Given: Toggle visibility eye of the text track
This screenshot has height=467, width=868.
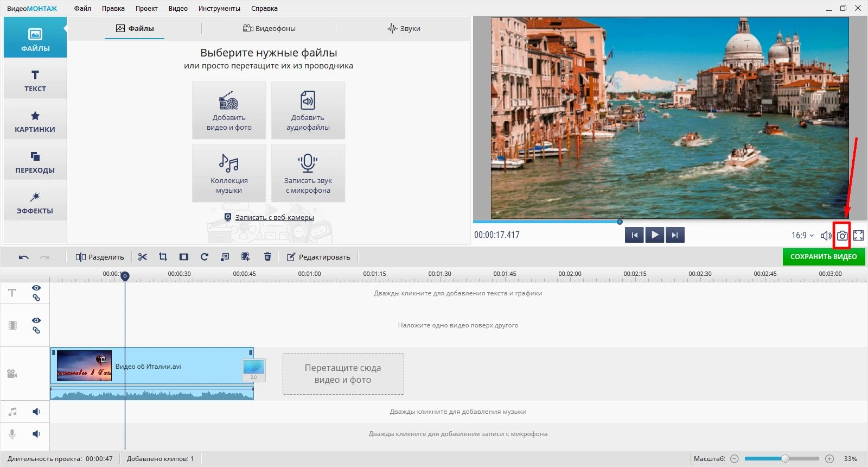Looking at the screenshot, I should pos(36,288).
